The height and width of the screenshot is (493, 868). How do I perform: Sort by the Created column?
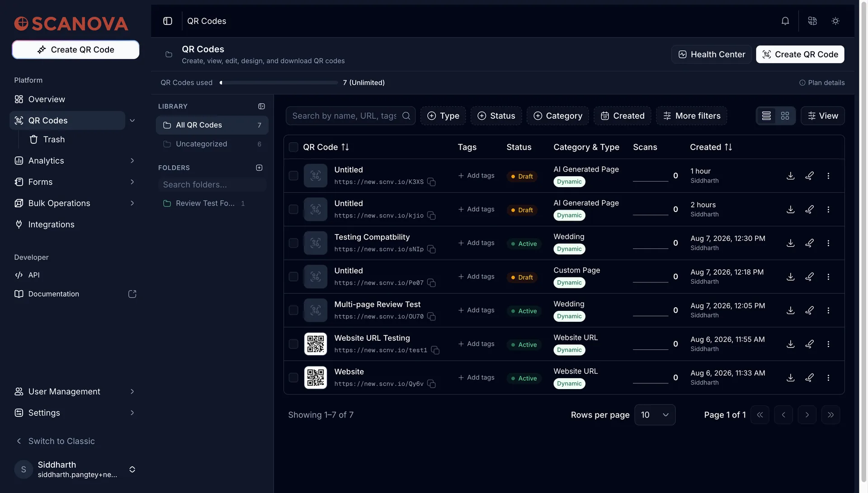point(711,147)
